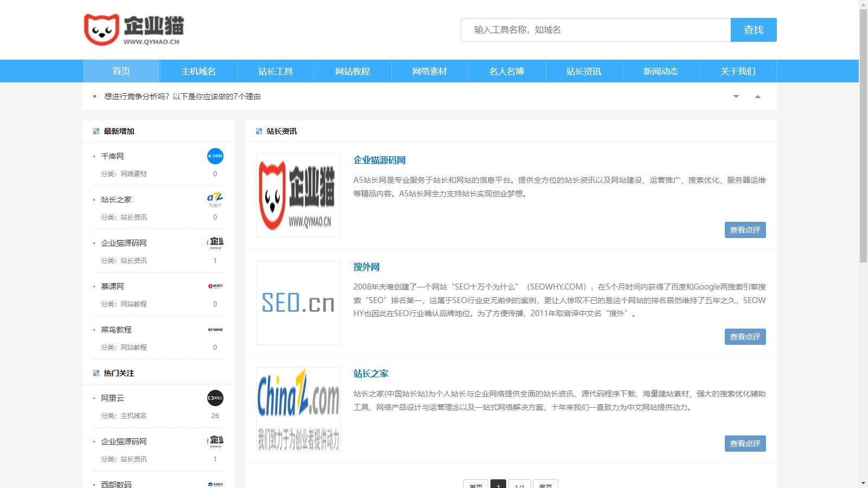Click the A5站长网 description paragraph

pyautogui.click(x=559, y=187)
